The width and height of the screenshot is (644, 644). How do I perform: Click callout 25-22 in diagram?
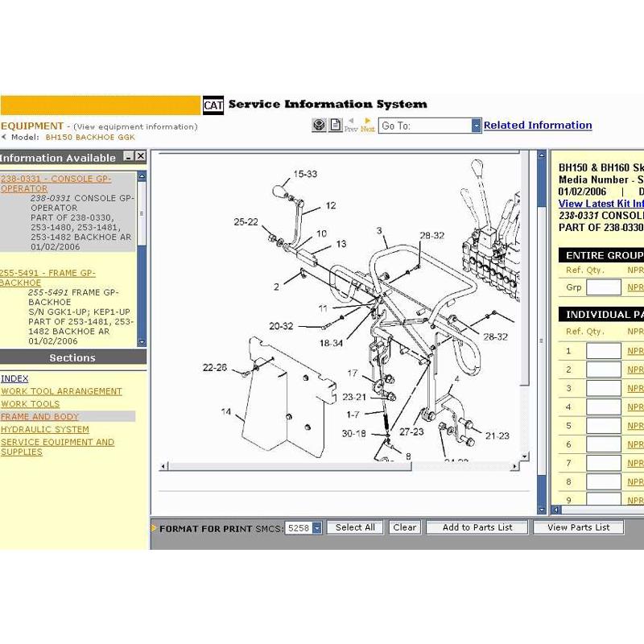[x=246, y=222]
